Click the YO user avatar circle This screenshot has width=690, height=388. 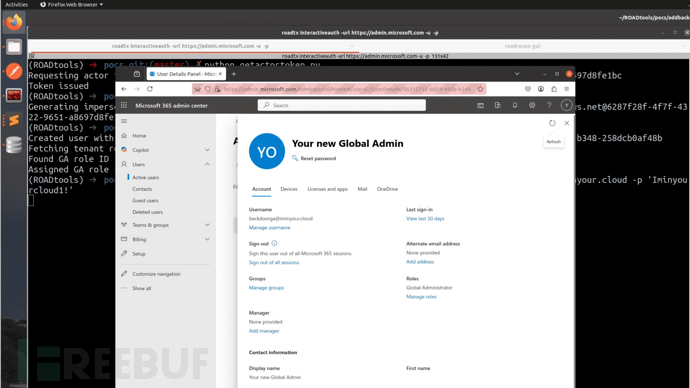267,151
